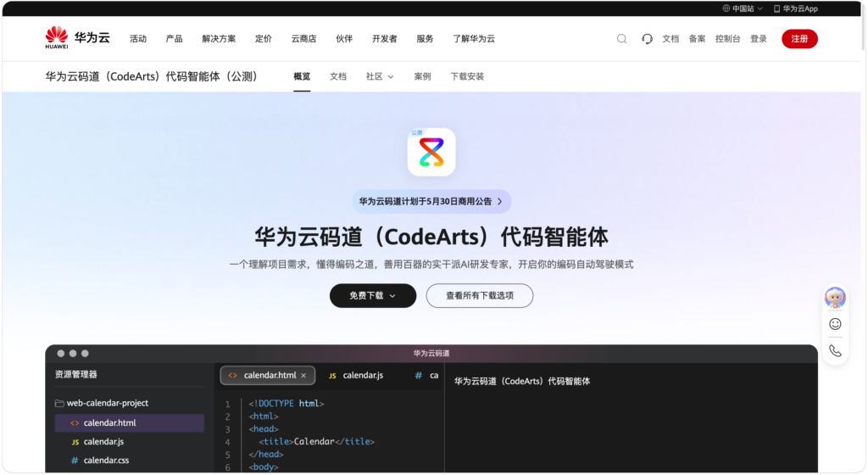Click the web-calendar-project folder icon
Image resolution: width=868 pixels, height=475 pixels.
click(x=59, y=403)
